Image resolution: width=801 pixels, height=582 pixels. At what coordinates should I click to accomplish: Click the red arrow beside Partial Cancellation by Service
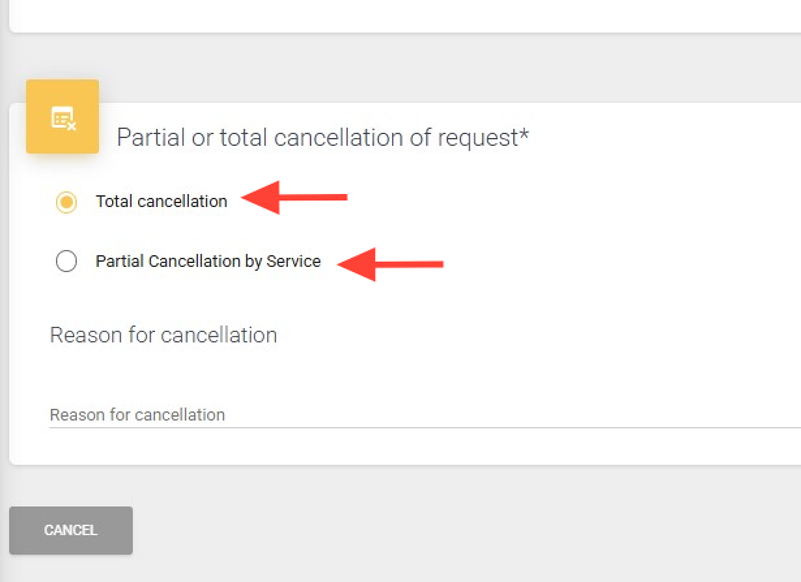(391, 265)
